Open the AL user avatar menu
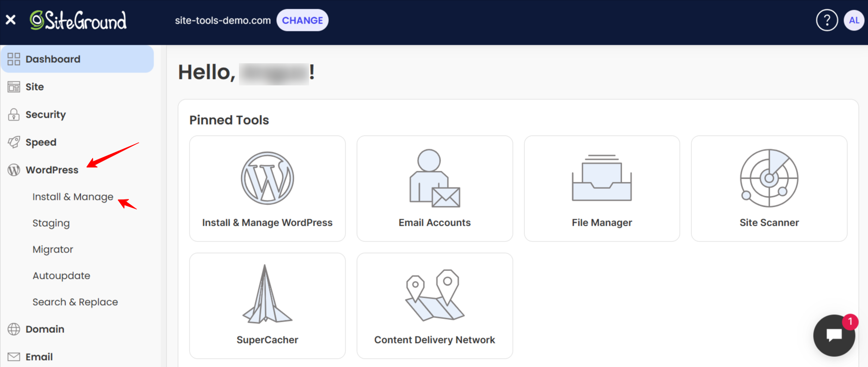Screen dimensions: 868x367 pyautogui.click(x=854, y=20)
